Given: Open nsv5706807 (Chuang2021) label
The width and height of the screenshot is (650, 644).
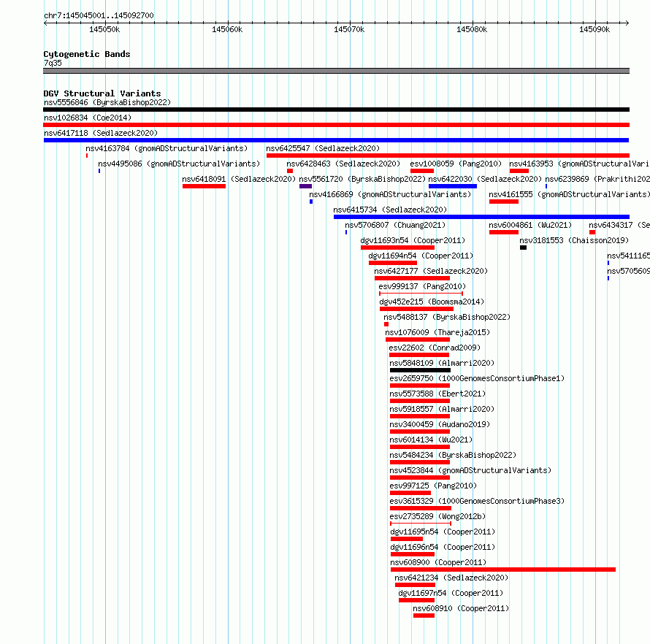Looking at the screenshot, I should tap(395, 225).
